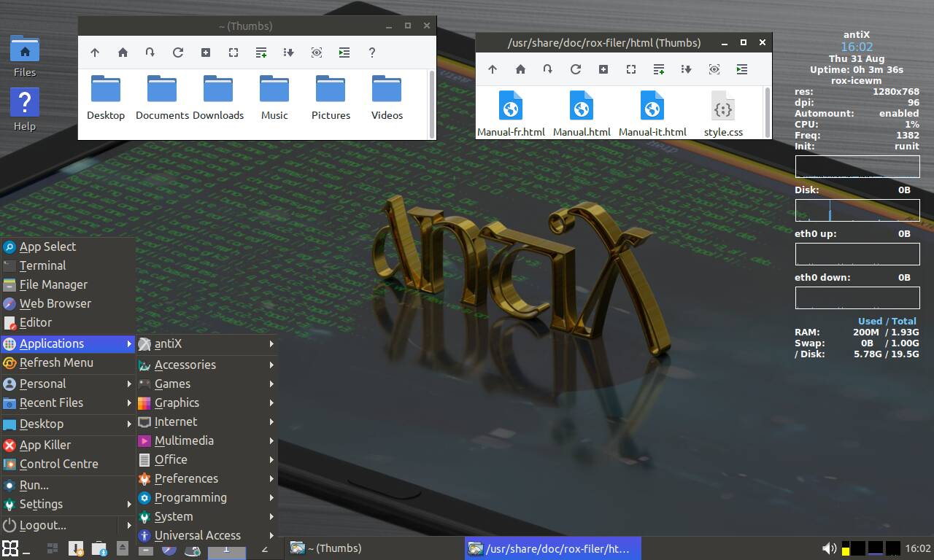
Task: Toggle show hidden files in the rox-filer/html window
Action: point(714,69)
